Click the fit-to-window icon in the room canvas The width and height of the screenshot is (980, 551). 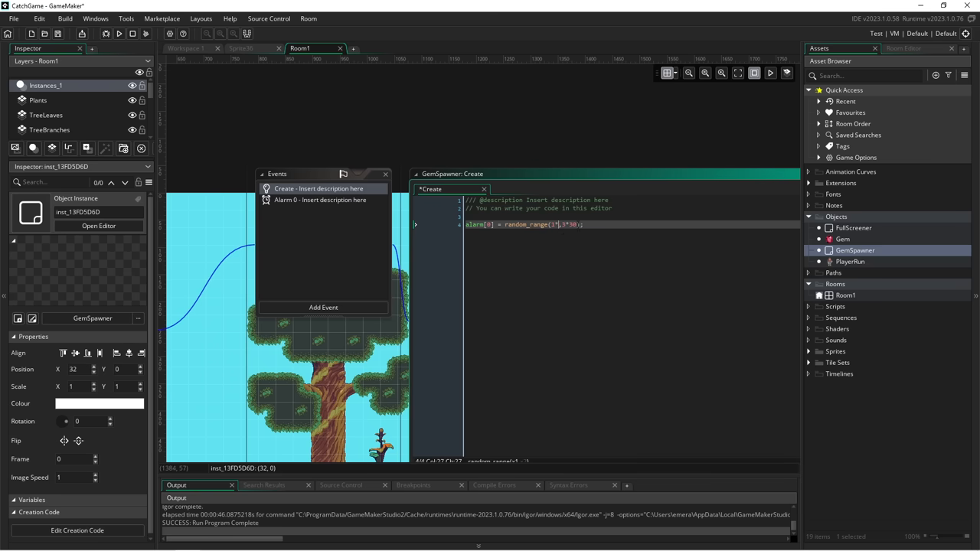tap(737, 73)
